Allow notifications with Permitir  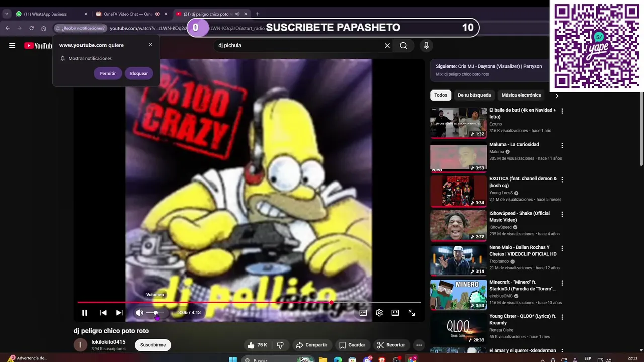[x=108, y=73]
